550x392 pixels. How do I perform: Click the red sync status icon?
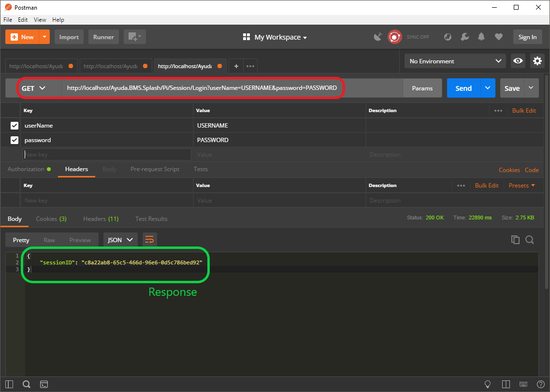pyautogui.click(x=394, y=37)
